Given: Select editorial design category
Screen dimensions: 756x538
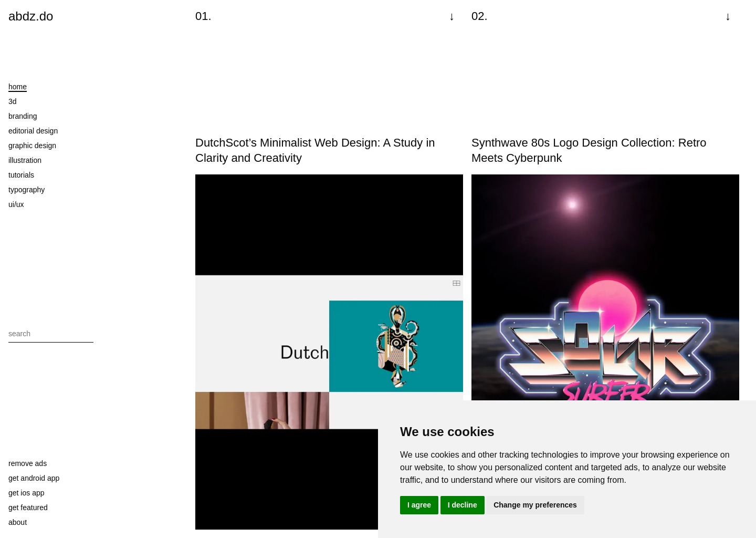Looking at the screenshot, I should [x=33, y=131].
